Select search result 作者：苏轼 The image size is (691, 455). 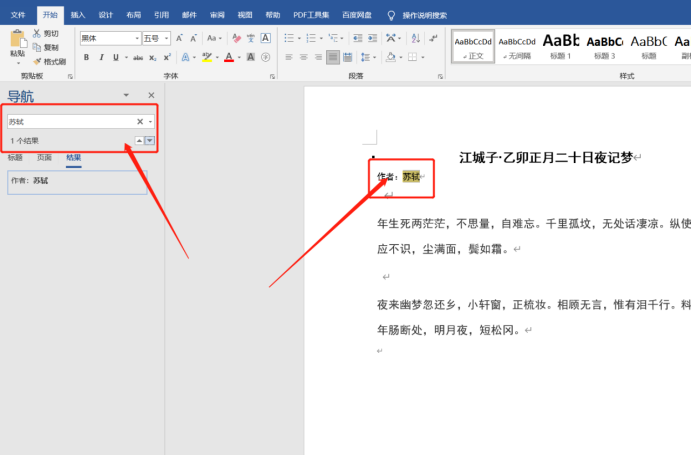pyautogui.click(x=77, y=182)
